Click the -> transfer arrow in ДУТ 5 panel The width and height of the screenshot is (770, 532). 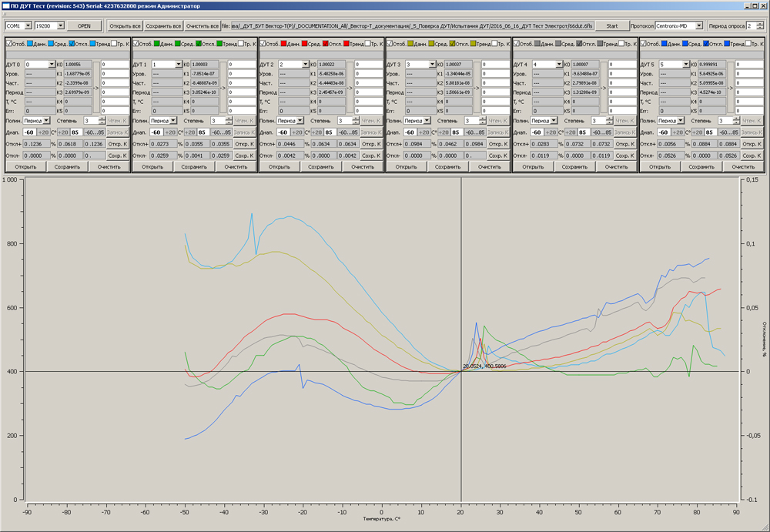pyautogui.click(x=730, y=89)
